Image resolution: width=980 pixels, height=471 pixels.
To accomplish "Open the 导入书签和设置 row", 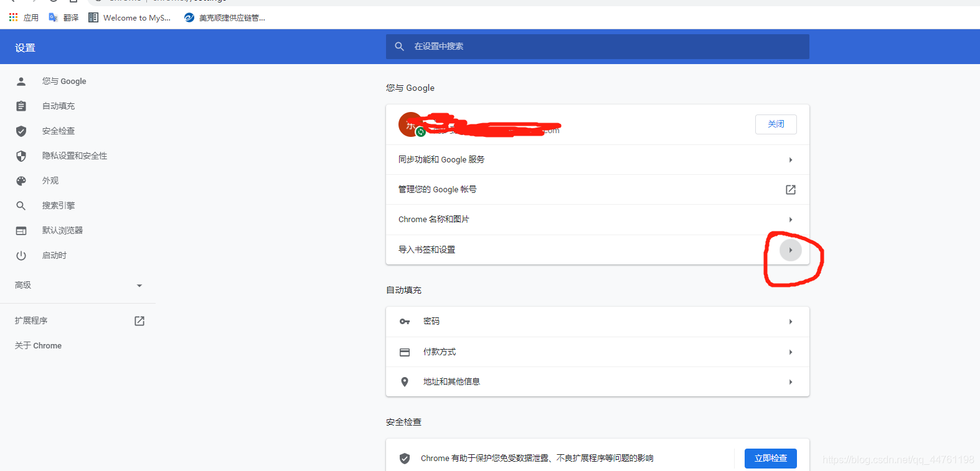I will [x=598, y=250].
